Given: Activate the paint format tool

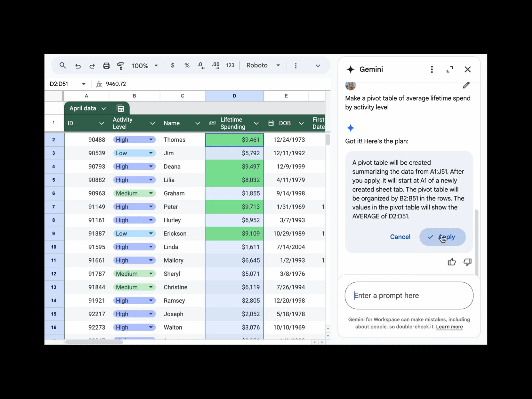Looking at the screenshot, I should tap(120, 66).
